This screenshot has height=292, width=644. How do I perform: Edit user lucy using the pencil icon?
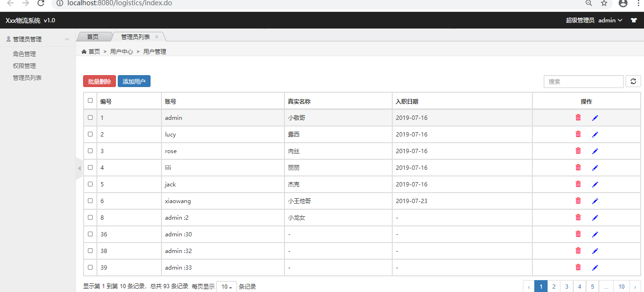coord(595,134)
